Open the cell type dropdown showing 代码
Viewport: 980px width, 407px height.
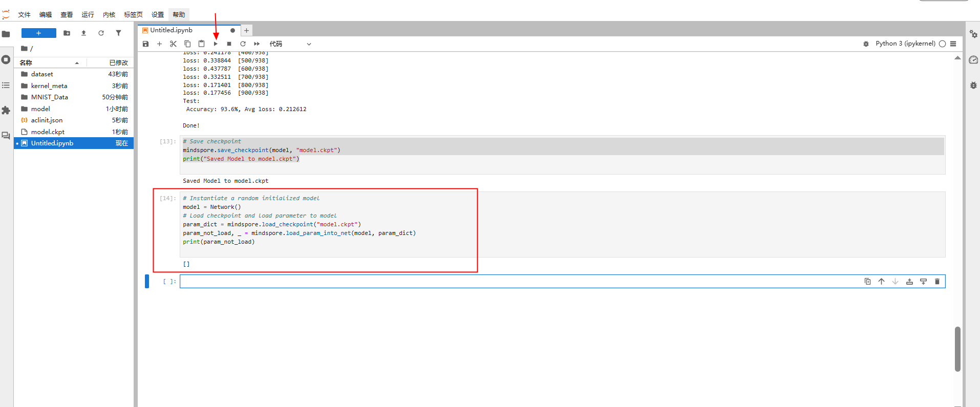[290, 44]
